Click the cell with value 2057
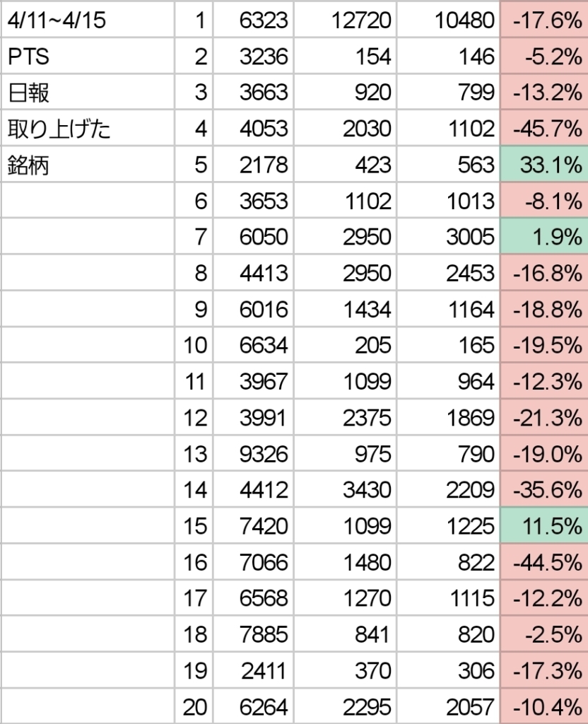The width and height of the screenshot is (588, 724). coord(447,706)
